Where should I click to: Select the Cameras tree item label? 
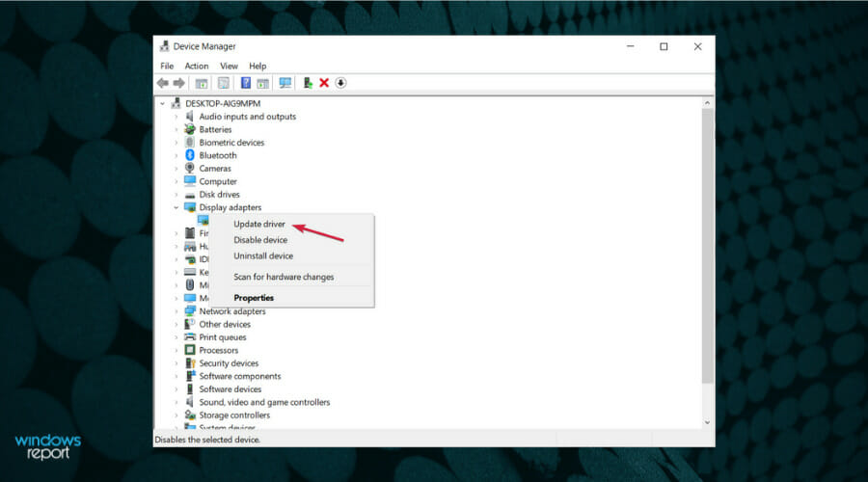click(x=215, y=169)
